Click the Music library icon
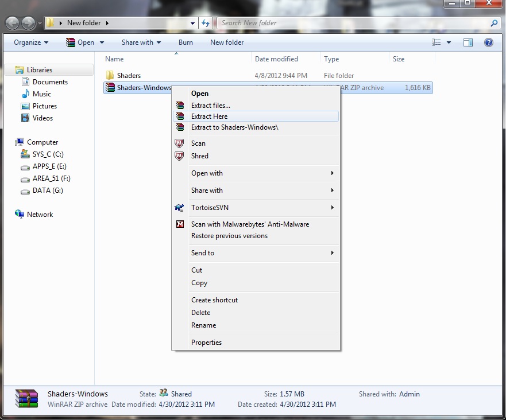 (x=25, y=94)
